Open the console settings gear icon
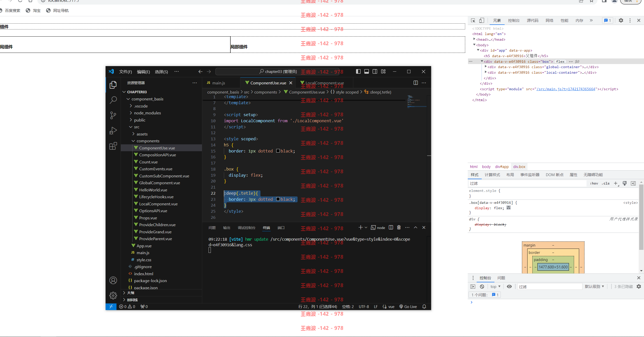The width and height of the screenshot is (644, 337). tap(639, 286)
